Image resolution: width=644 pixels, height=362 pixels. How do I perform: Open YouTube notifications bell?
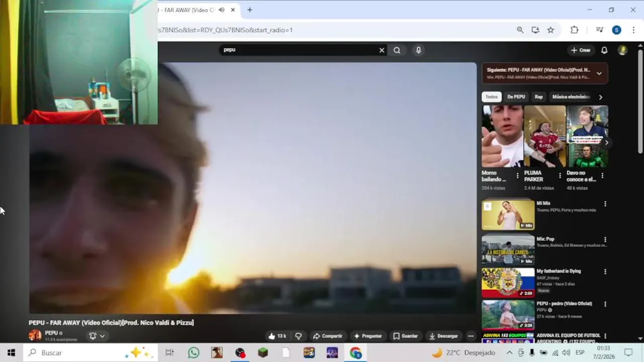pyautogui.click(x=604, y=50)
